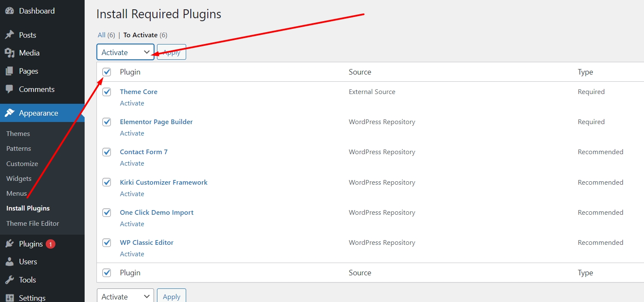Viewport: 644px width, 302px height.
Task: Open Media via its camera icon
Action: coord(9,53)
